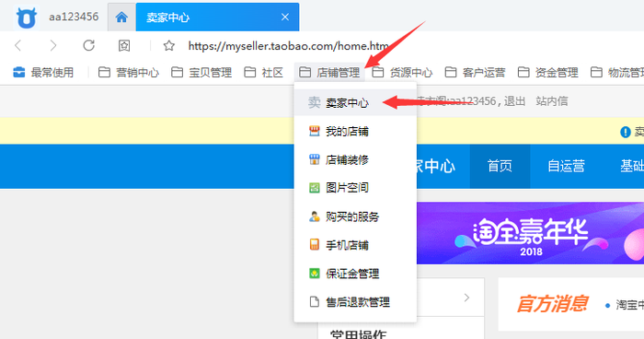The height and width of the screenshot is (339, 644).
Task: Expand the 货源中心 bookmark folder
Action: (x=402, y=73)
